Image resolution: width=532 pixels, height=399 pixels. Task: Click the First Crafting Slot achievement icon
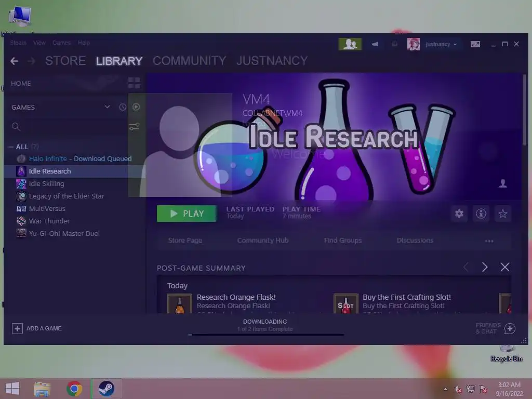345,303
